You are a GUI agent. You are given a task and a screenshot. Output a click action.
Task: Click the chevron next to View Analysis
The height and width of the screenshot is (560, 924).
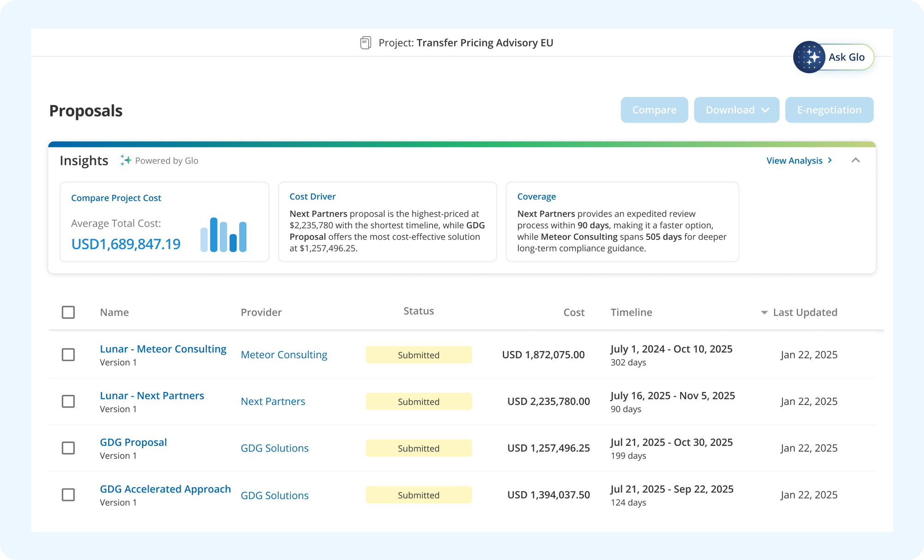pyautogui.click(x=830, y=161)
